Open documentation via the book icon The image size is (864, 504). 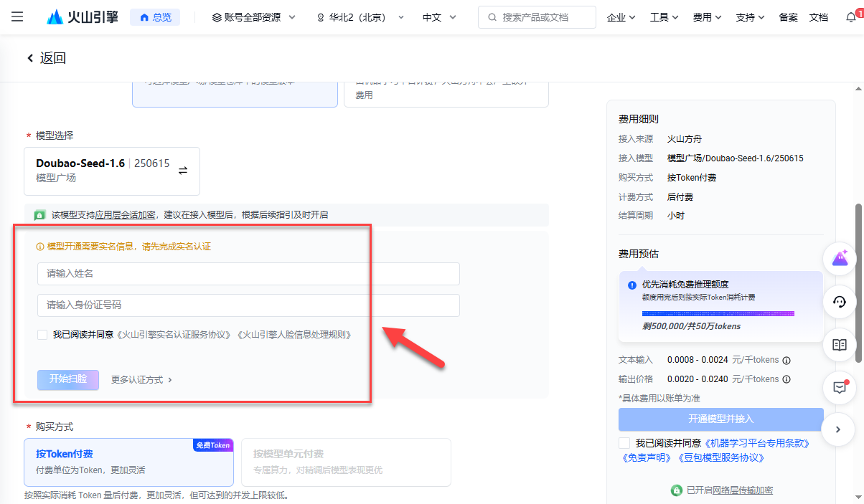pyautogui.click(x=840, y=345)
